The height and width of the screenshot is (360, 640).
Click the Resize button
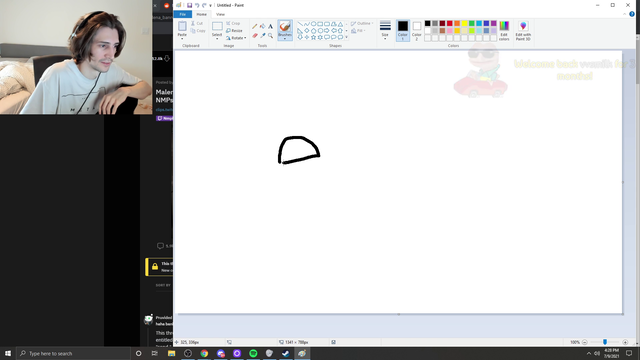(x=234, y=31)
